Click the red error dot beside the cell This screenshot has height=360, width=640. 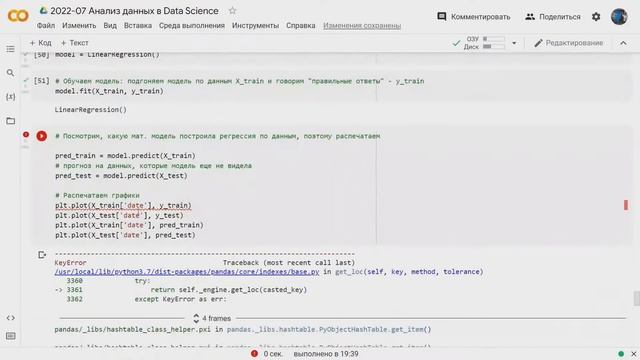26,134
